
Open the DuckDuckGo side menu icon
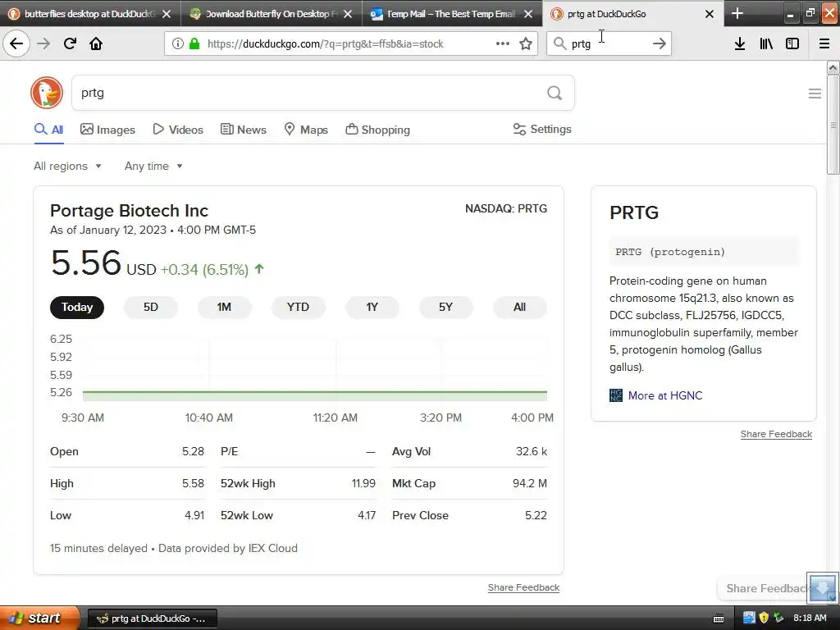point(815,94)
